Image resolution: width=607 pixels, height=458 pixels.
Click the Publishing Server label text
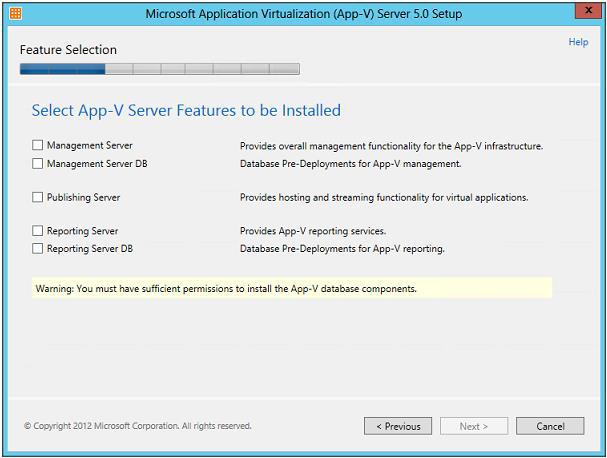83,198
